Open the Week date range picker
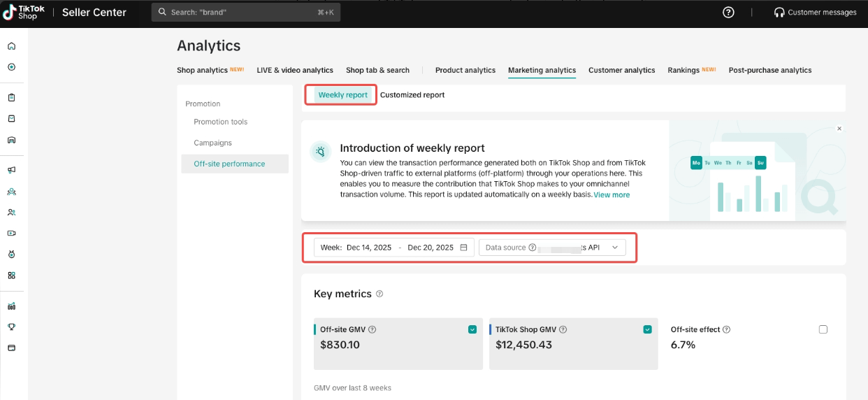 (394, 248)
